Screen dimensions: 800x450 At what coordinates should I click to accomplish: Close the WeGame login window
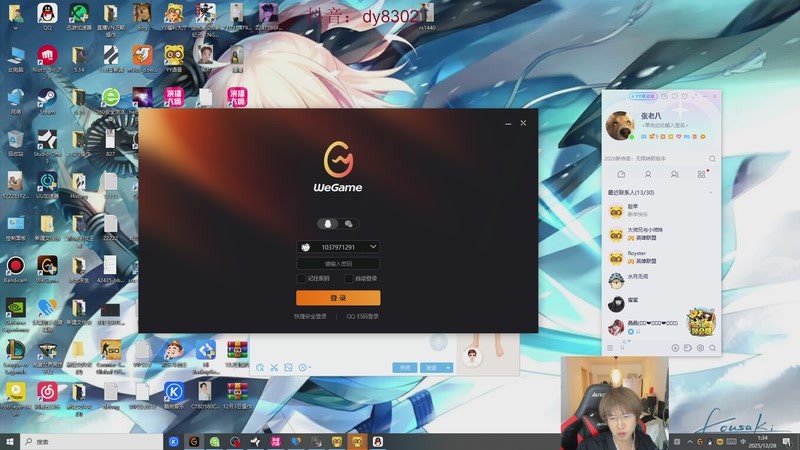[x=523, y=123]
